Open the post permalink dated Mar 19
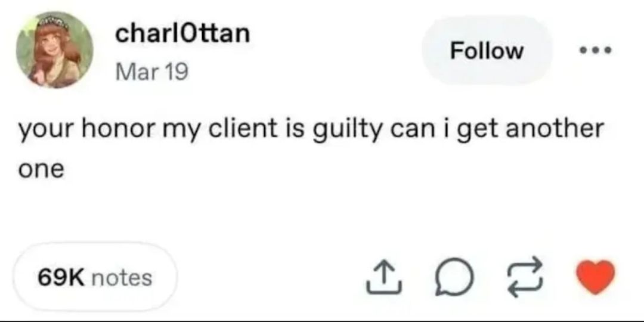This screenshot has height=322, width=644. 151,72
